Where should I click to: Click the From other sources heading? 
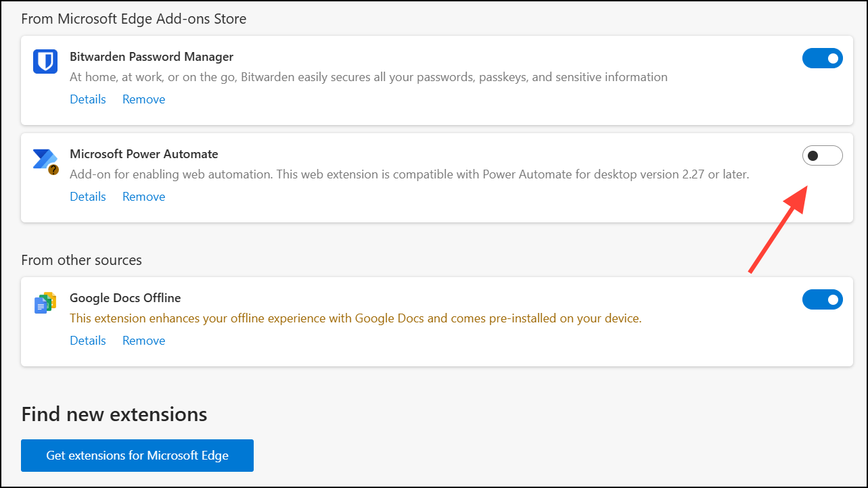click(82, 260)
